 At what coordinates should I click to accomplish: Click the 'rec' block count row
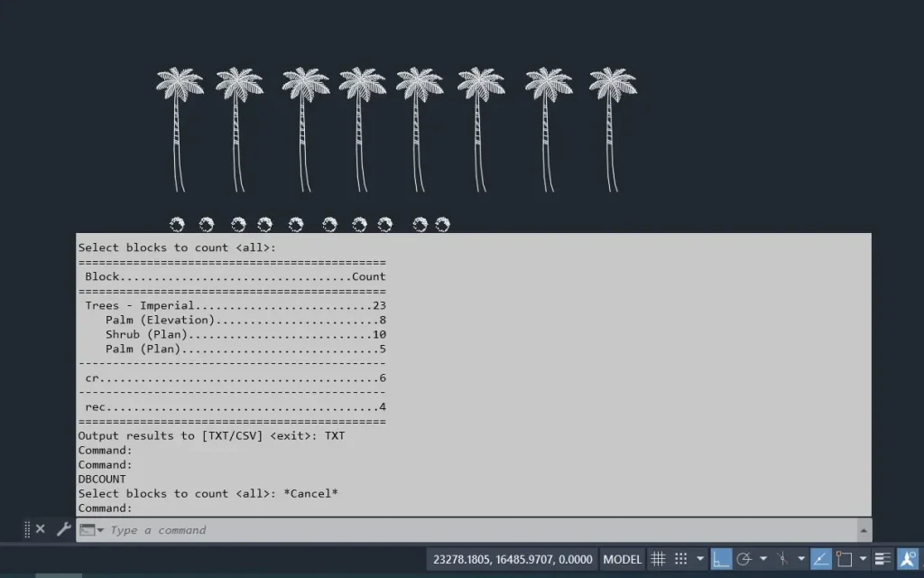[236, 406]
